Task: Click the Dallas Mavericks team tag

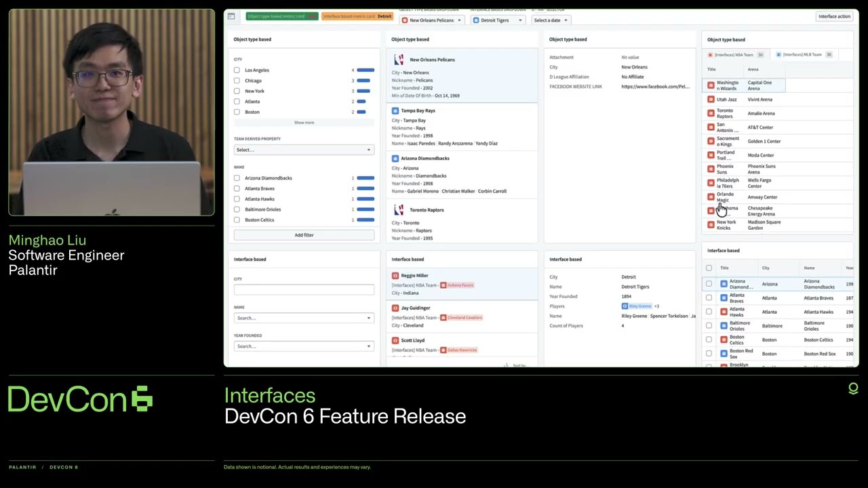Action: pyautogui.click(x=459, y=350)
